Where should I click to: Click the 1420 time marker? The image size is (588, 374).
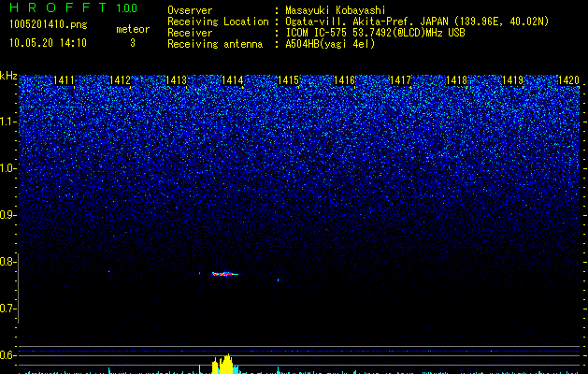(569, 80)
